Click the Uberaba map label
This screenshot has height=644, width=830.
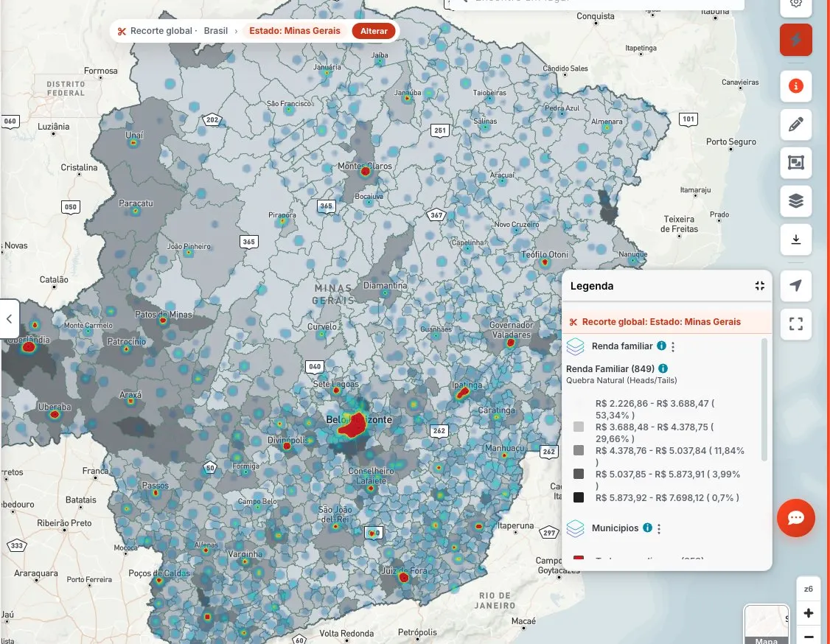coord(54,407)
